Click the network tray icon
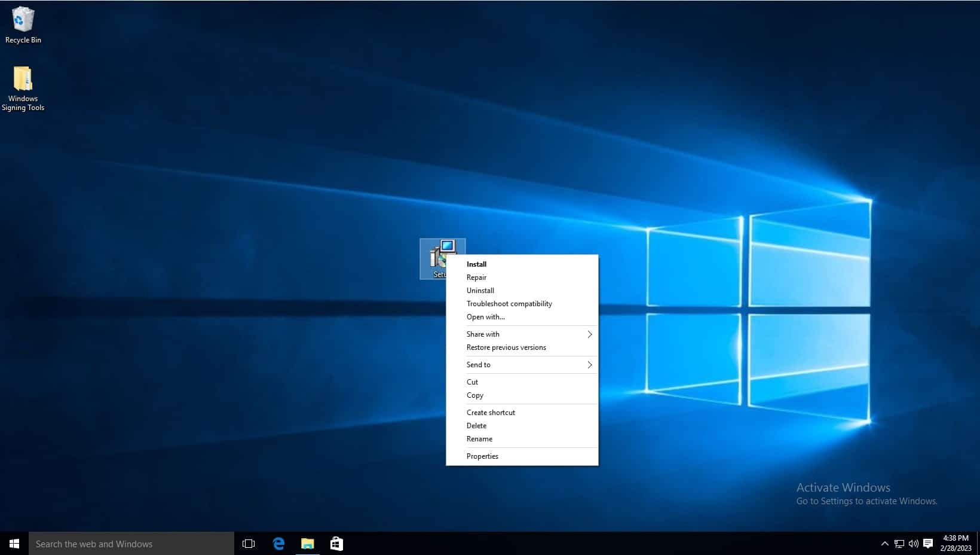Image resolution: width=980 pixels, height=555 pixels. tap(899, 544)
